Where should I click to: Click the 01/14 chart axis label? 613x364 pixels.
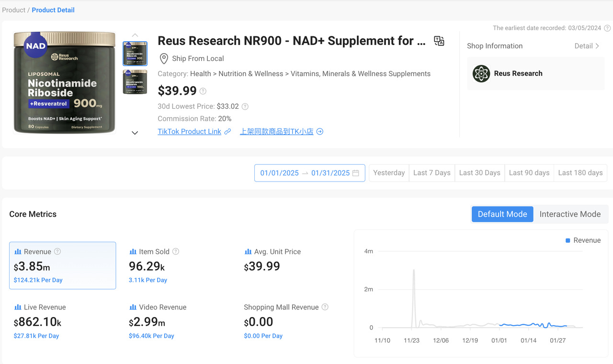click(x=529, y=341)
